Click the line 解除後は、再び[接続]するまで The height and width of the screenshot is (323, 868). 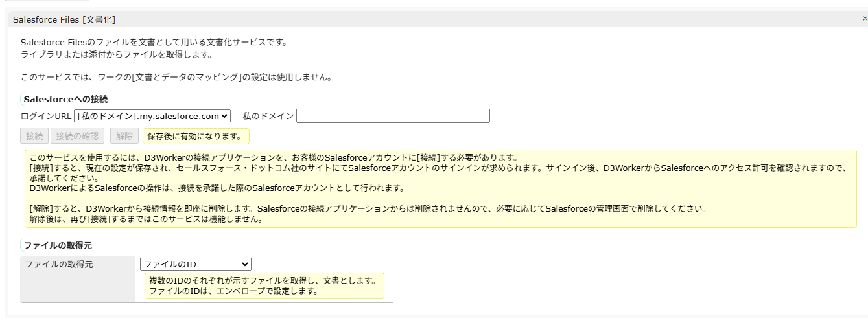pyautogui.click(x=146, y=219)
